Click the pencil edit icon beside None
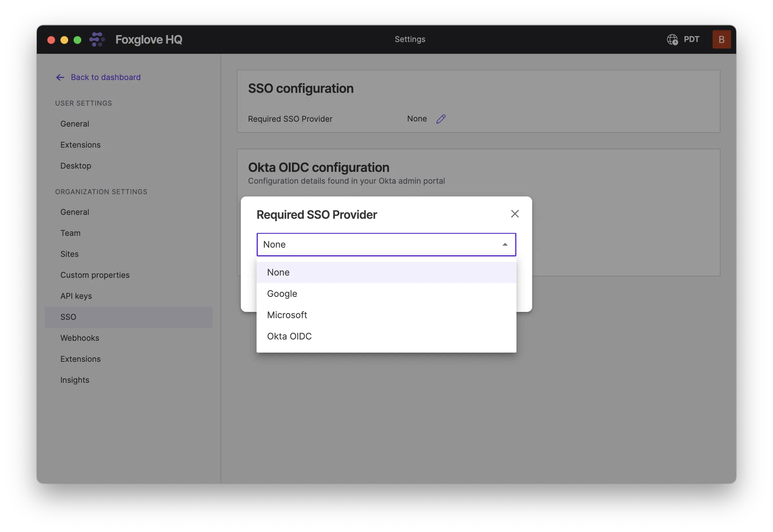This screenshot has height=532, width=773. point(441,119)
